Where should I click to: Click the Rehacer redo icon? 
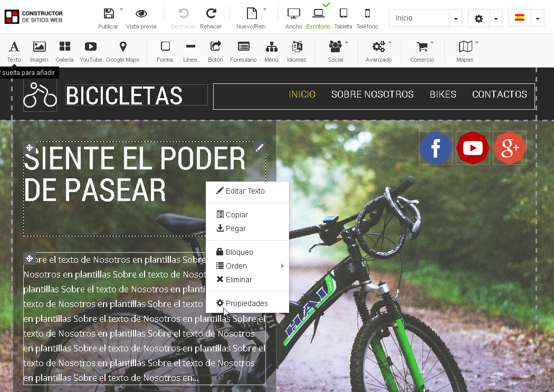point(211,14)
